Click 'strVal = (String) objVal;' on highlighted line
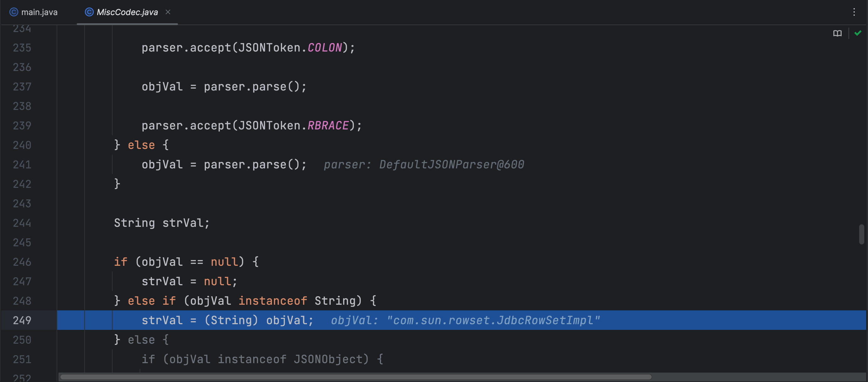This screenshot has height=382, width=868. pos(227,320)
